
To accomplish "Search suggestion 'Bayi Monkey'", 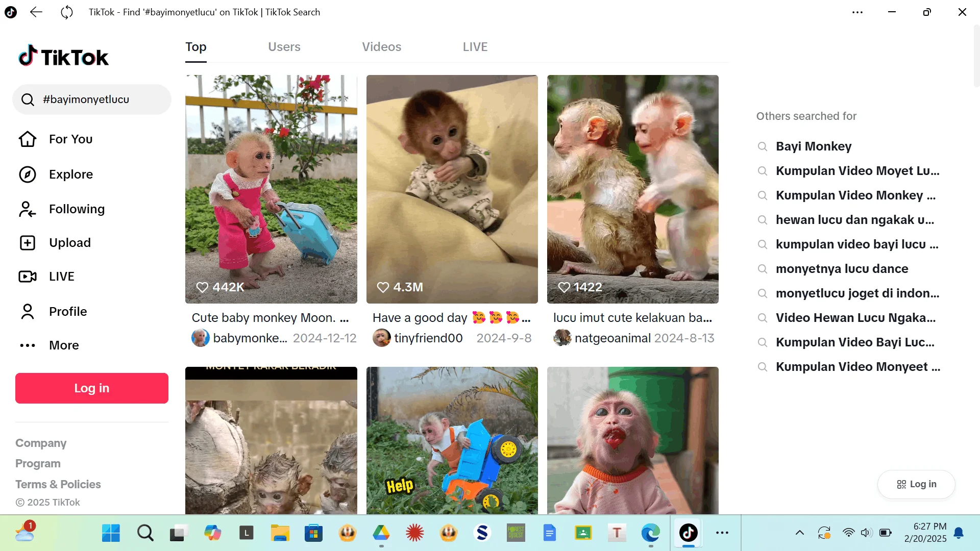I will pos(814,146).
